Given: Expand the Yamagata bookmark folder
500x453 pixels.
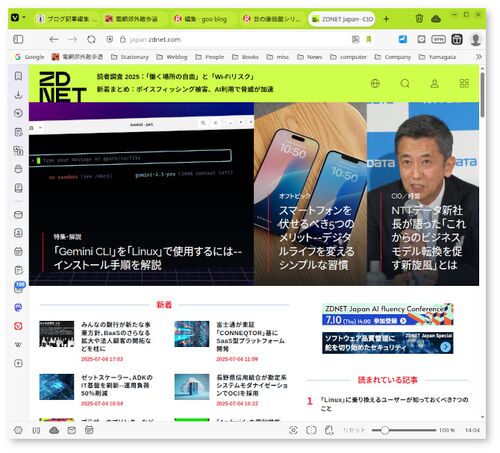Looking at the screenshot, I should (437, 57).
